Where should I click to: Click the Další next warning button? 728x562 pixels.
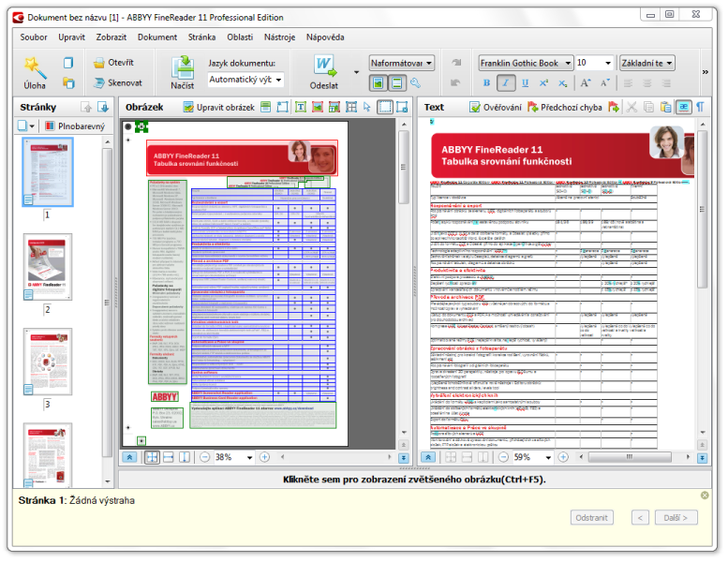(x=676, y=517)
